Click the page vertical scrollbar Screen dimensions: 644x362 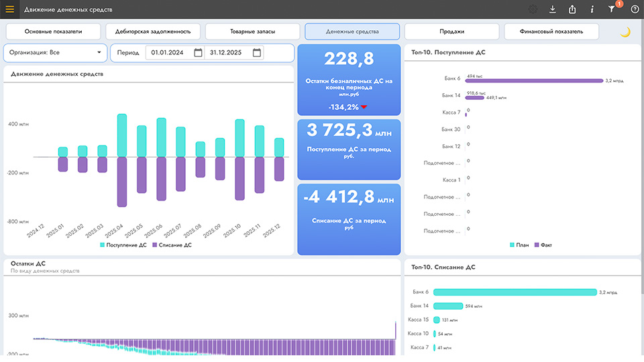coord(641,156)
